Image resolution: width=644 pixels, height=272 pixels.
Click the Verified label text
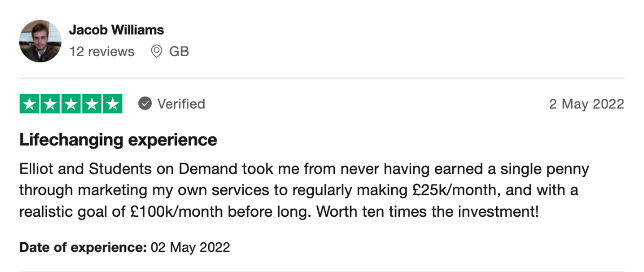[181, 104]
